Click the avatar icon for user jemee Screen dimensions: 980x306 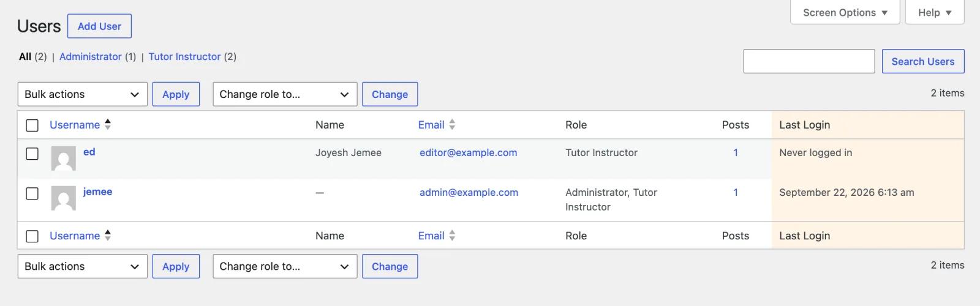click(x=63, y=198)
